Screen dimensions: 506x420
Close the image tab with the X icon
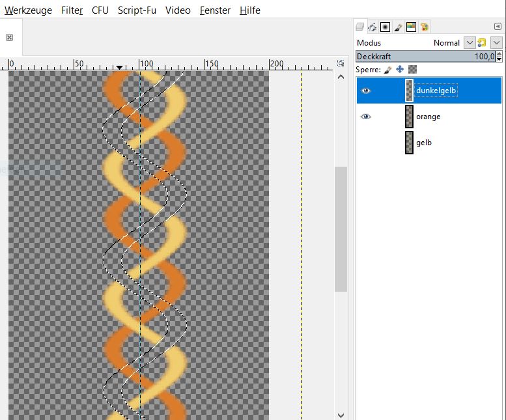pyautogui.click(x=9, y=37)
